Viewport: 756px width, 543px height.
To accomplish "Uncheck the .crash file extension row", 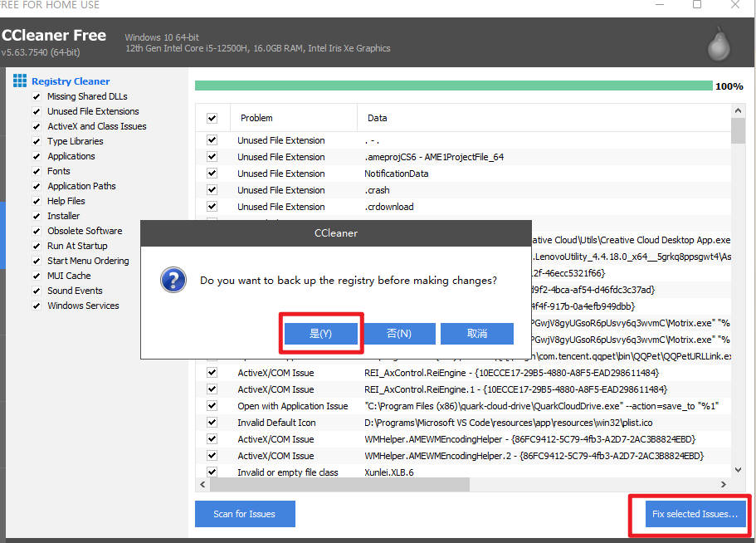I will (x=212, y=190).
